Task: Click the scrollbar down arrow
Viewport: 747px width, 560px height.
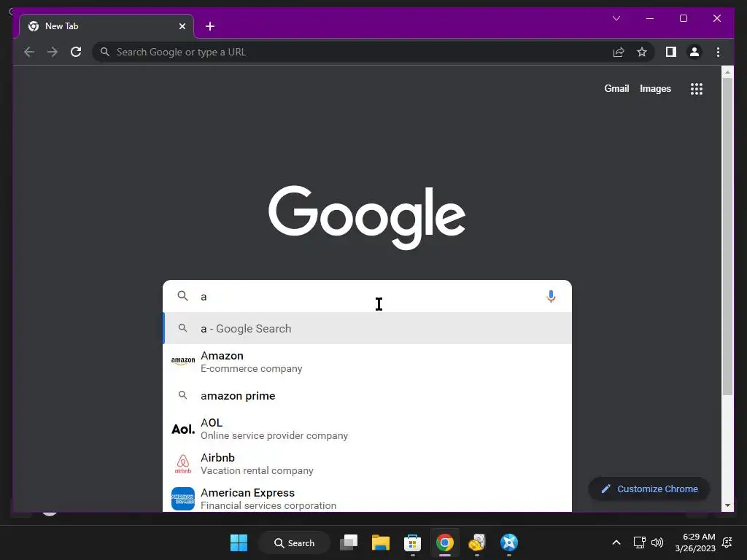Action: [x=727, y=505]
